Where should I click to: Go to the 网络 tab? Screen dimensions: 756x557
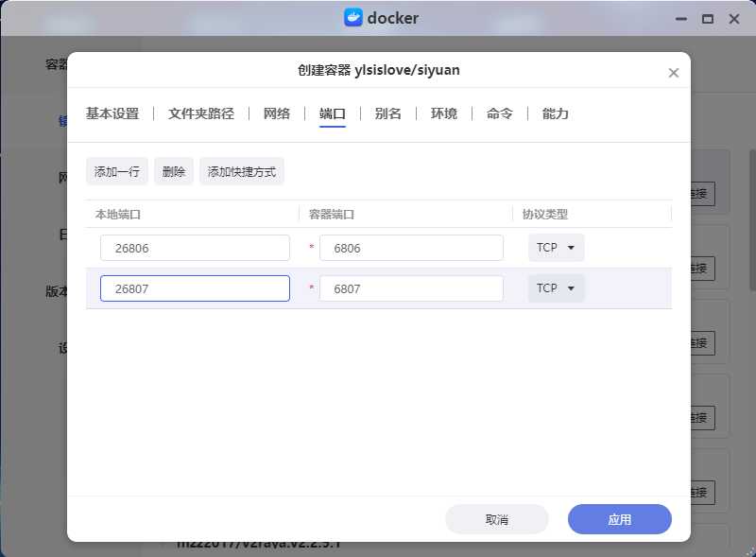[277, 113]
